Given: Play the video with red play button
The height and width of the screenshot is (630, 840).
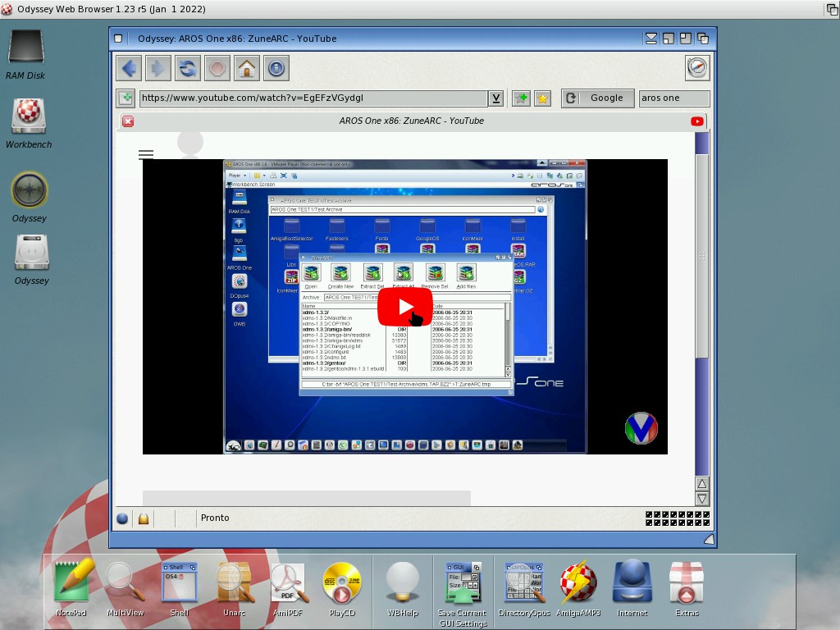Looking at the screenshot, I should [405, 307].
